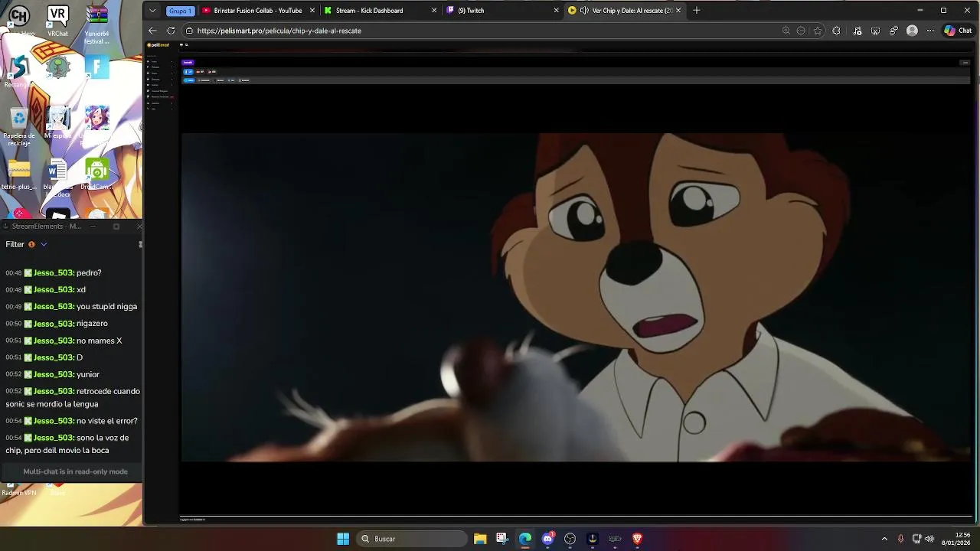
Task: Open Yunior64 festival archive on desktop
Action: coord(96,23)
